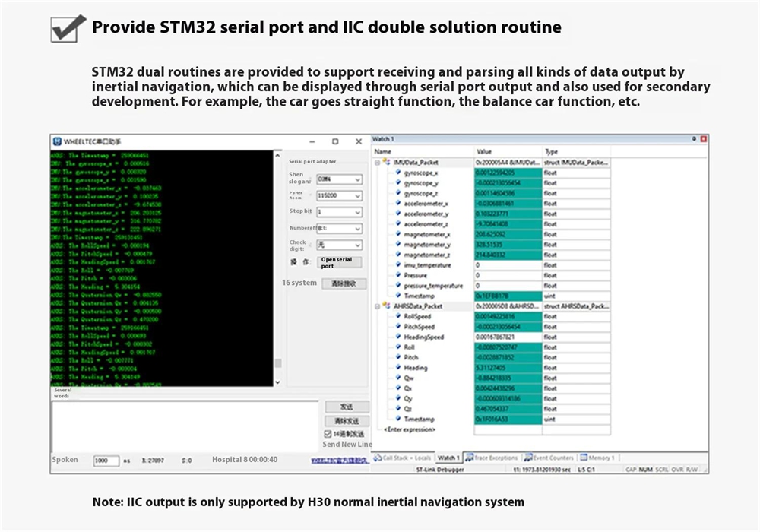Viewport: 760px width, 532px height.
Task: Close the Watch 1 panel
Action: coord(703,139)
